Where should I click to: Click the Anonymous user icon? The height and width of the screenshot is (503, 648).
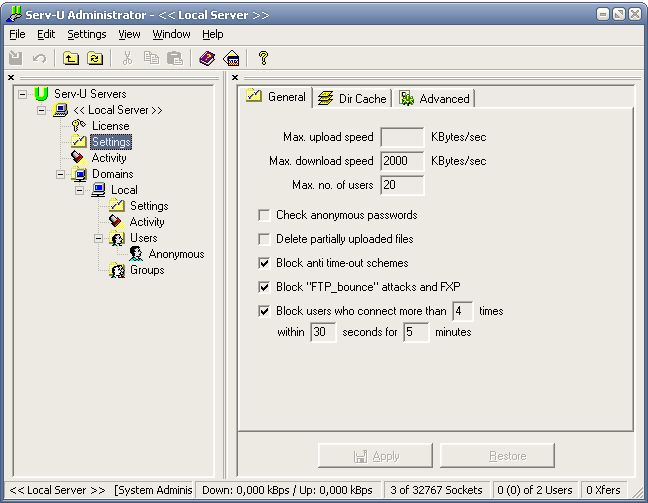[136, 254]
